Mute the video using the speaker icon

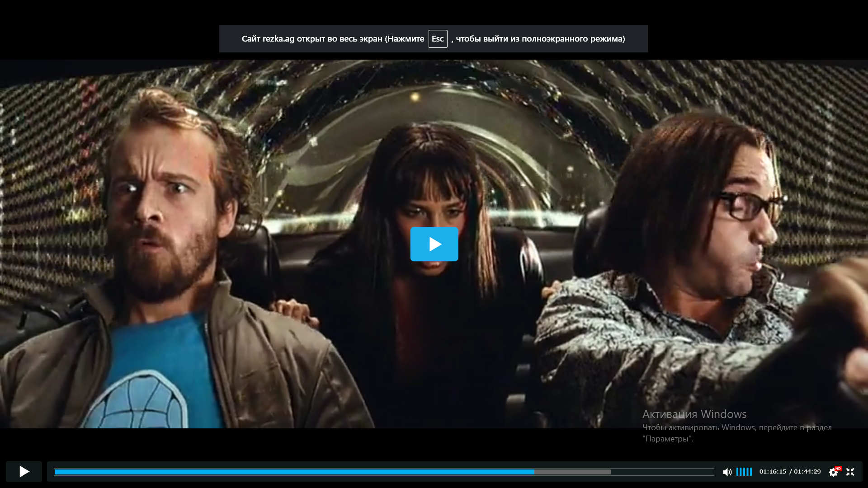tap(727, 472)
